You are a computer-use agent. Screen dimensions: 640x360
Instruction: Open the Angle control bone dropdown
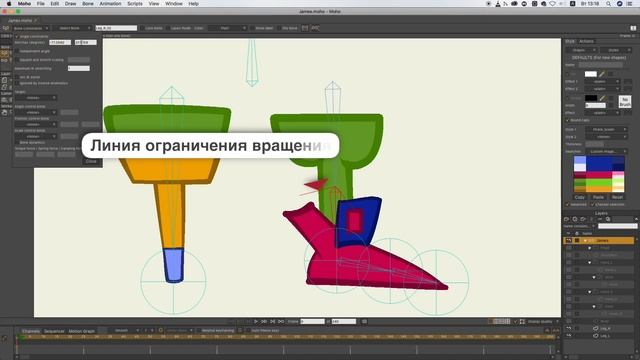[36, 112]
